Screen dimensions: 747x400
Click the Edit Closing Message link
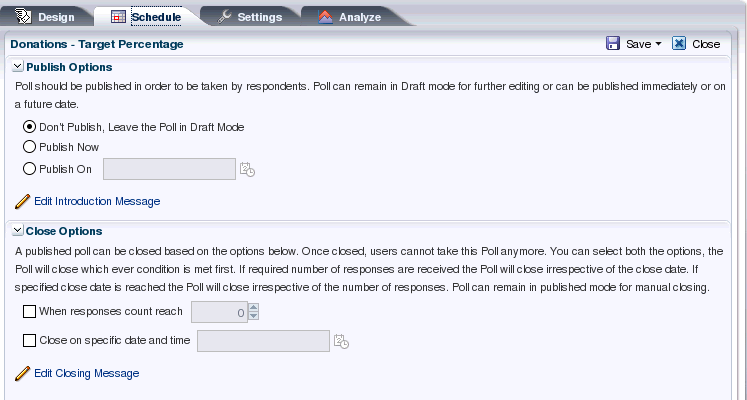(x=87, y=373)
